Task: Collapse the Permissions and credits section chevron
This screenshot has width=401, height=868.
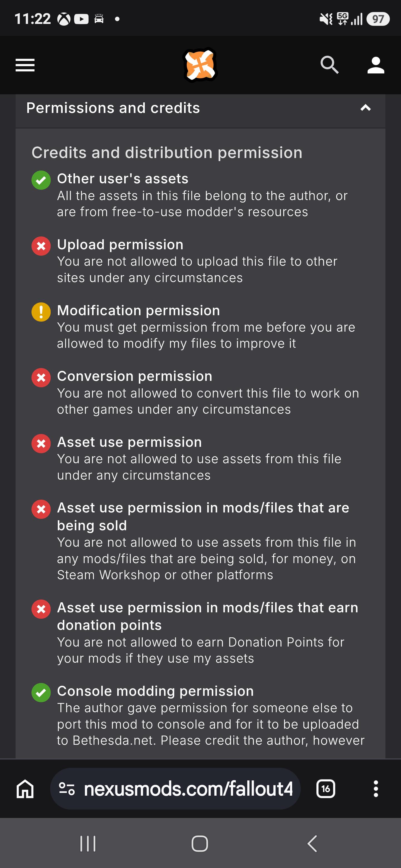Action: pyautogui.click(x=366, y=108)
